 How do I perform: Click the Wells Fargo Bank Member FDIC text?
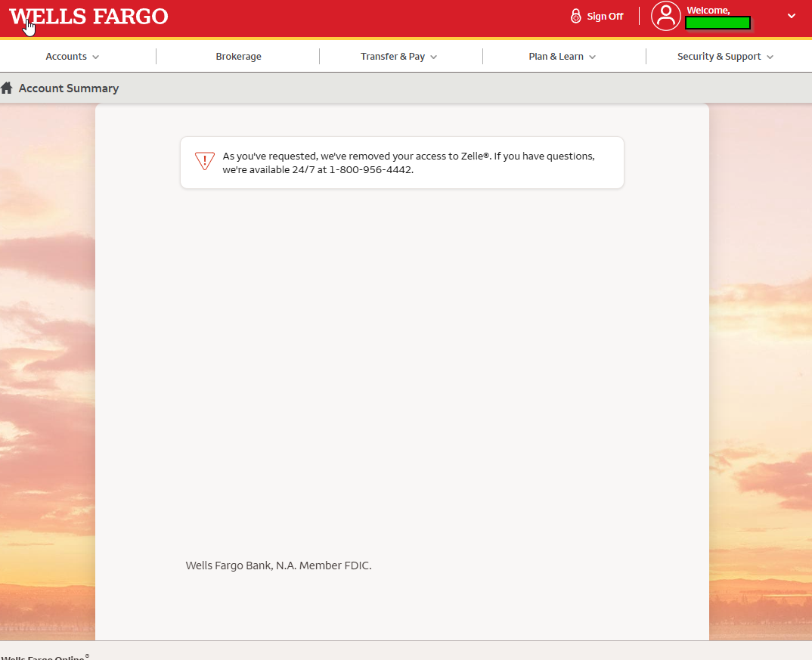click(x=278, y=565)
